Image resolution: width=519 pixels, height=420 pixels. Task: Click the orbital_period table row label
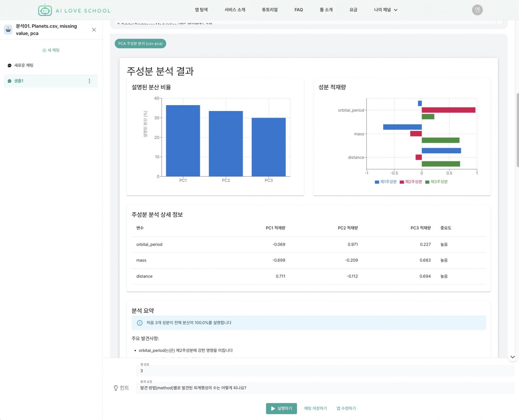coord(149,244)
